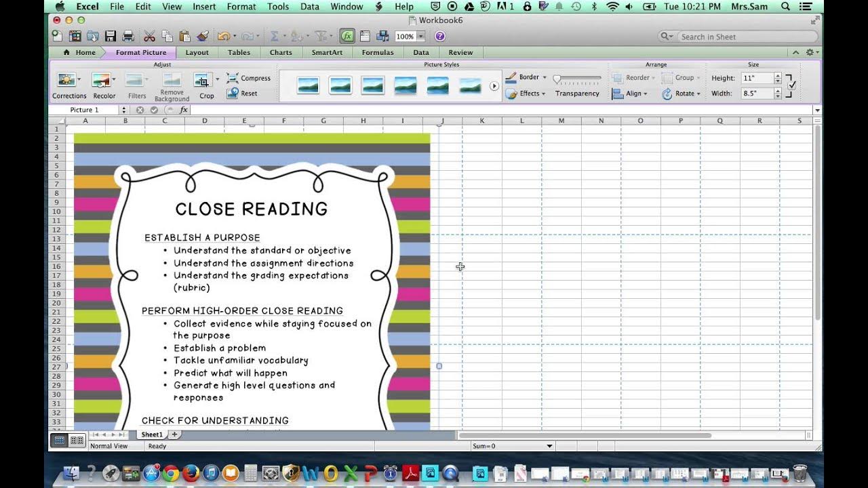Click the Corrections picture icon
The width and height of the screenshot is (868, 488).
click(x=66, y=80)
